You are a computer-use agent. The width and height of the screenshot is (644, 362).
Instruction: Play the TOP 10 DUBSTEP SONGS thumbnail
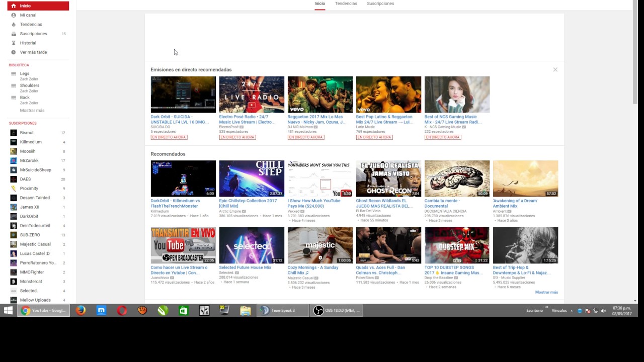(457, 245)
